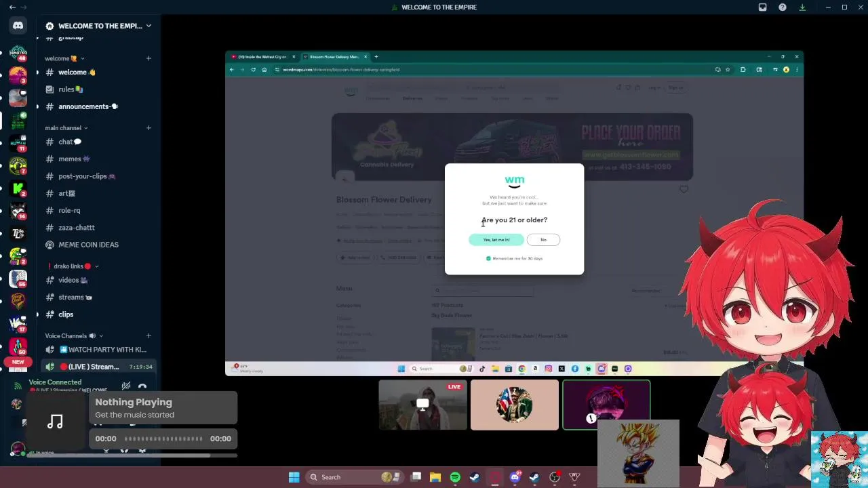Open Discord direct messages home icon
The width and height of the screenshot is (868, 488).
pyautogui.click(x=18, y=26)
